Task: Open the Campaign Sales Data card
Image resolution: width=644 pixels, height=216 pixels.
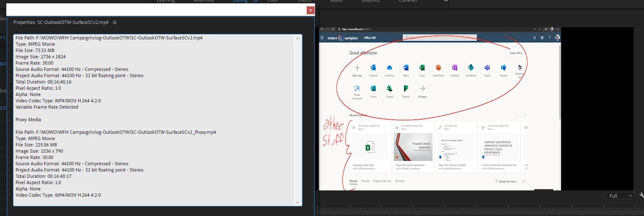Action: [370, 147]
